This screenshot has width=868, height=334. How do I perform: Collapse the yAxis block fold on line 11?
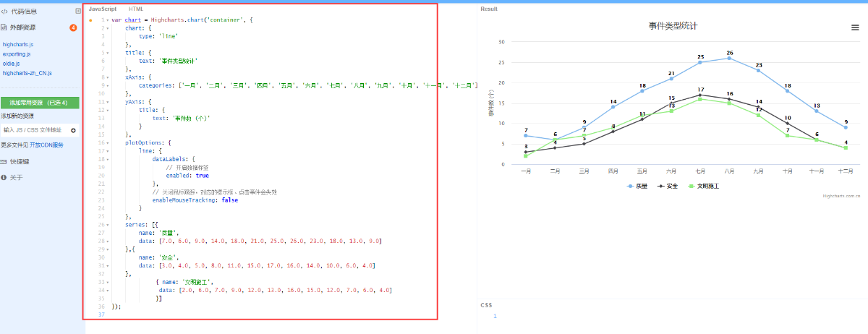pos(108,102)
